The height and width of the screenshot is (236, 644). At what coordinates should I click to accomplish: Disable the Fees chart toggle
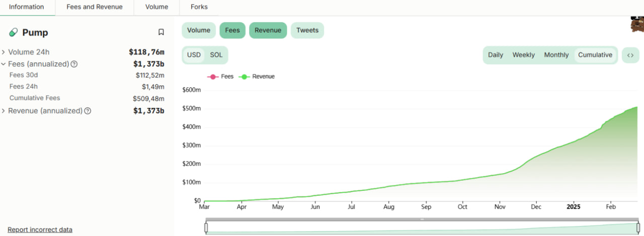pyautogui.click(x=232, y=30)
